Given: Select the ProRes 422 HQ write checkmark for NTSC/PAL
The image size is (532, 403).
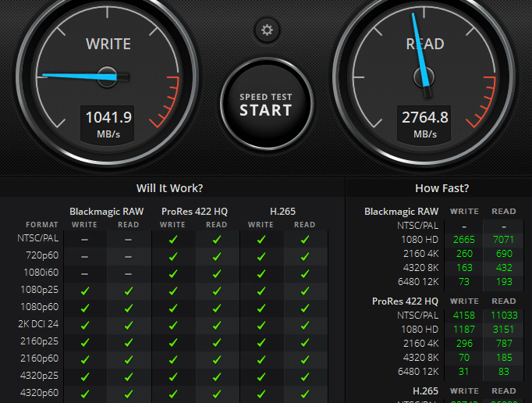Looking at the screenshot, I should click(x=173, y=240).
